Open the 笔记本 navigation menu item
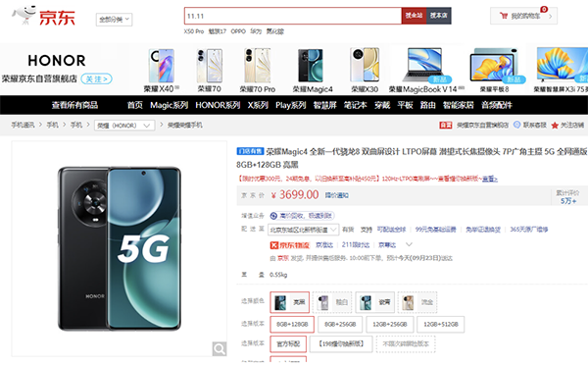This screenshot has width=588, height=365. point(355,105)
